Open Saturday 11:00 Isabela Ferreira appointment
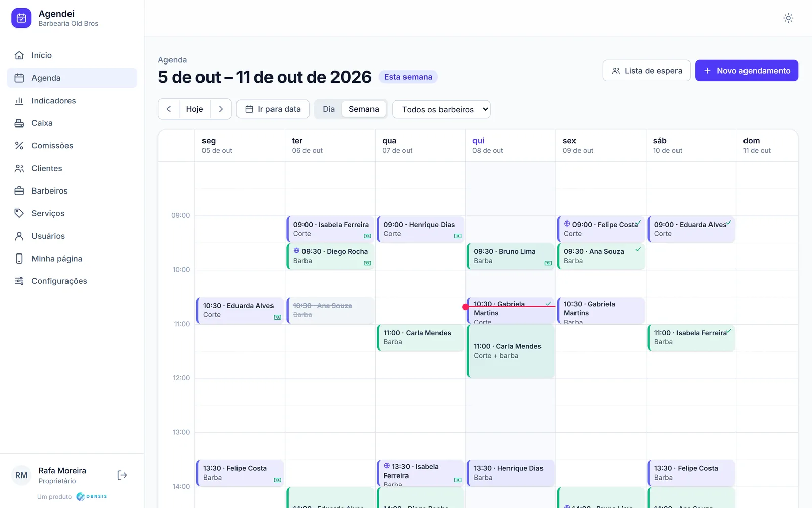The image size is (812, 508). pos(691,338)
